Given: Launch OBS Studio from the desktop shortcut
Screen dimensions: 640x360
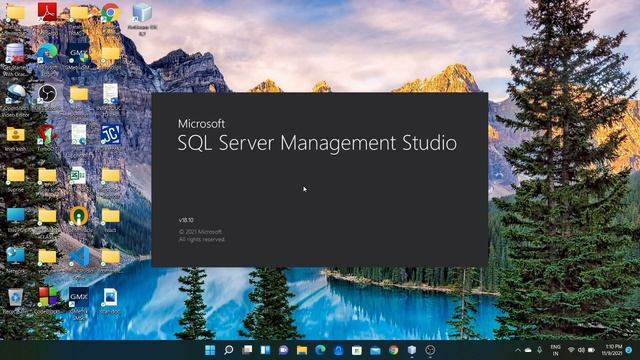Looking at the screenshot, I should click(x=47, y=94).
